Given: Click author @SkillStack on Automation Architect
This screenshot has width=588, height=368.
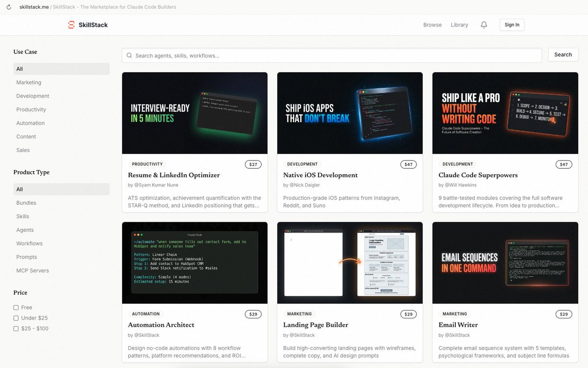Looking at the screenshot, I should [x=147, y=335].
